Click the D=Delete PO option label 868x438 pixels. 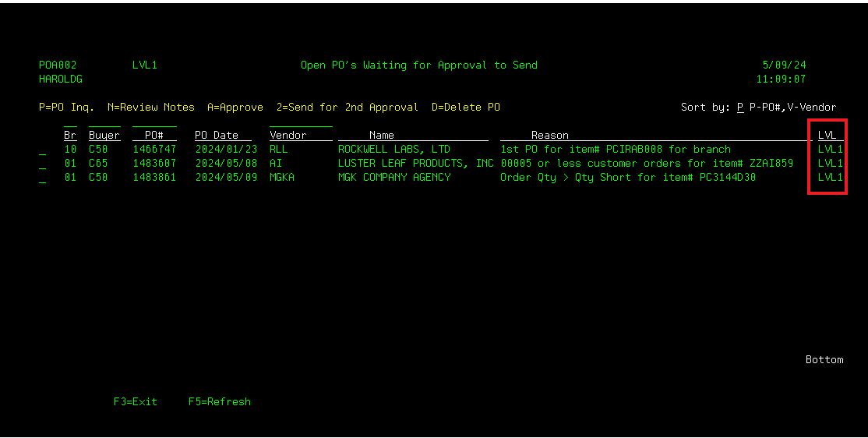466,108
